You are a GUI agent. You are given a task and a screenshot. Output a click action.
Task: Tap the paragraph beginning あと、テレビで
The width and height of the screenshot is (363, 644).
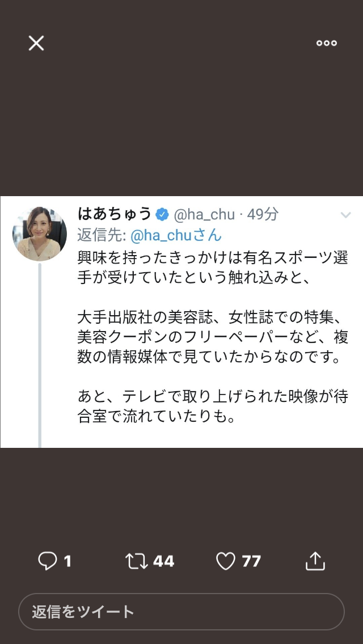[213, 406]
